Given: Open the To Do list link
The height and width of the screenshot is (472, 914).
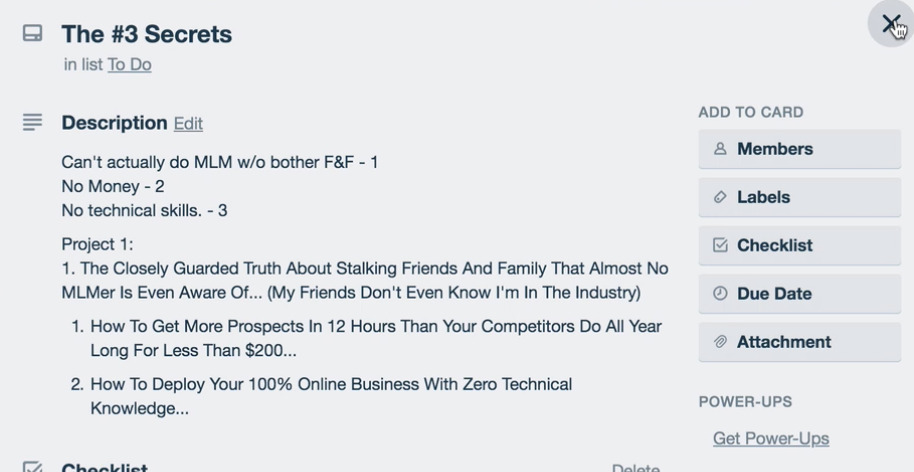Looking at the screenshot, I should [129, 65].
